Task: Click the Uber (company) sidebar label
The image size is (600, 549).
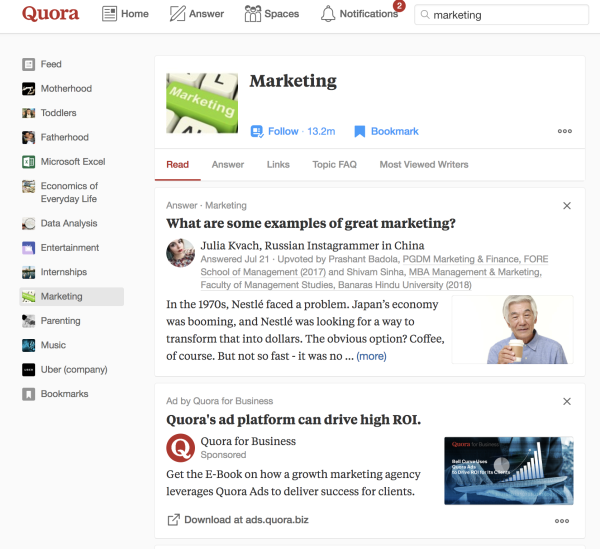Action: pyautogui.click(x=74, y=370)
